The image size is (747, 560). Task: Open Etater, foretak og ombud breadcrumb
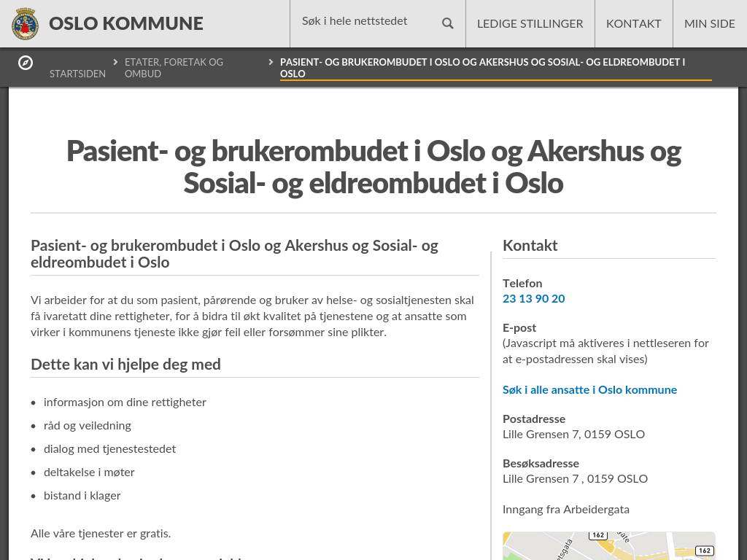(x=174, y=68)
